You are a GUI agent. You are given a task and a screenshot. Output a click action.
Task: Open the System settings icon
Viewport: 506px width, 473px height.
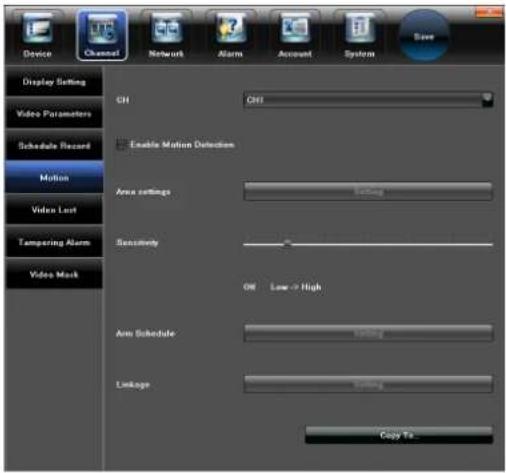[359, 35]
